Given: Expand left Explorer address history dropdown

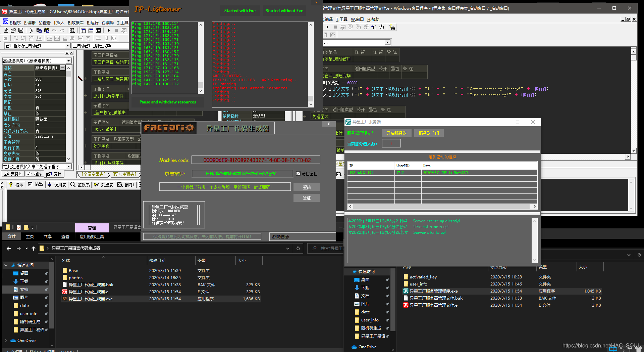Looking at the screenshot, I should tap(287, 248).
